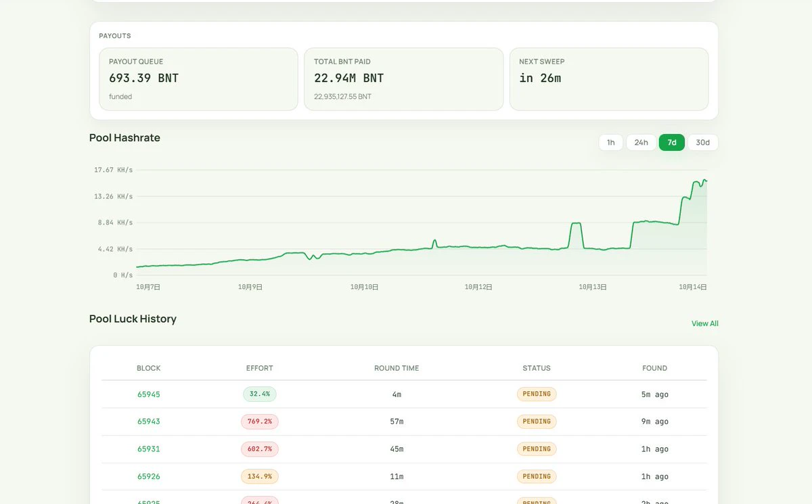
Task: Select the STATUS column header
Action: tap(537, 368)
